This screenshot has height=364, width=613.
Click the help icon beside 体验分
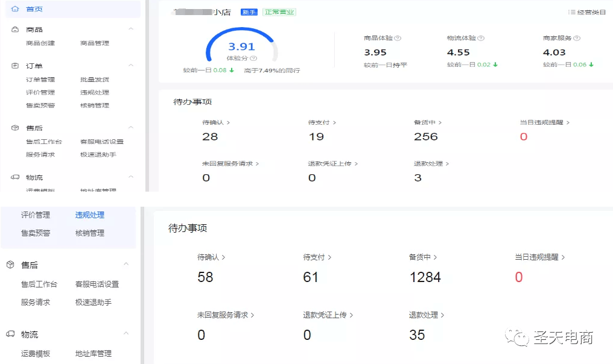(253, 58)
